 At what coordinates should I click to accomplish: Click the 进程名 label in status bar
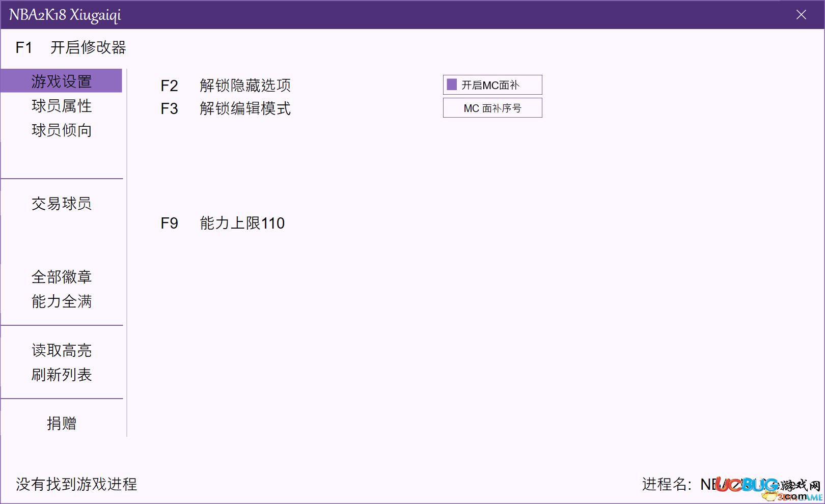[667, 484]
